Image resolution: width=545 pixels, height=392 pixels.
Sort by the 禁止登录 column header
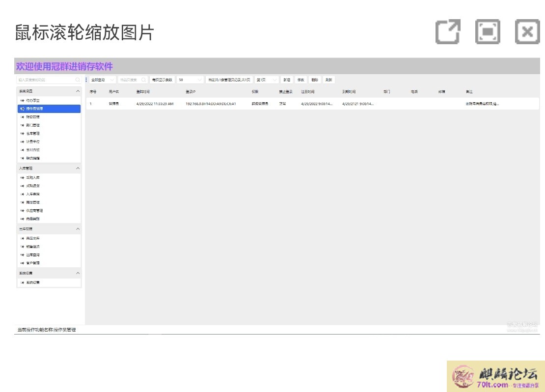(x=286, y=92)
